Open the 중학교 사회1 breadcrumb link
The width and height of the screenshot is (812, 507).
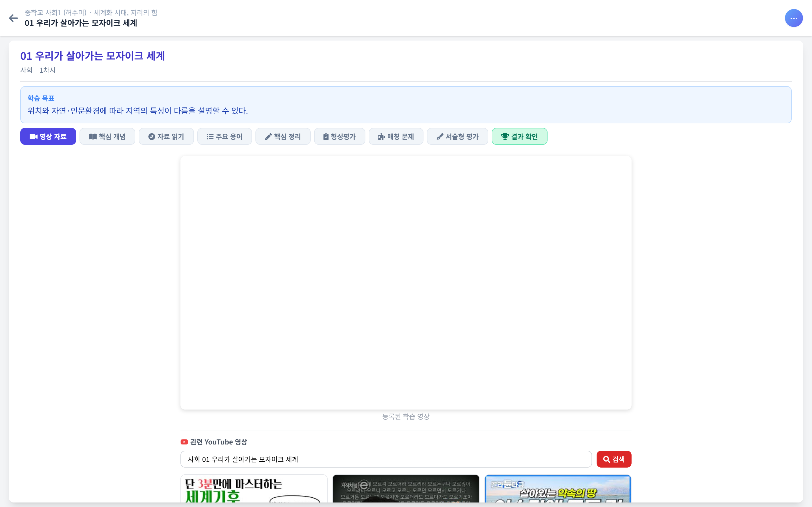(56, 12)
